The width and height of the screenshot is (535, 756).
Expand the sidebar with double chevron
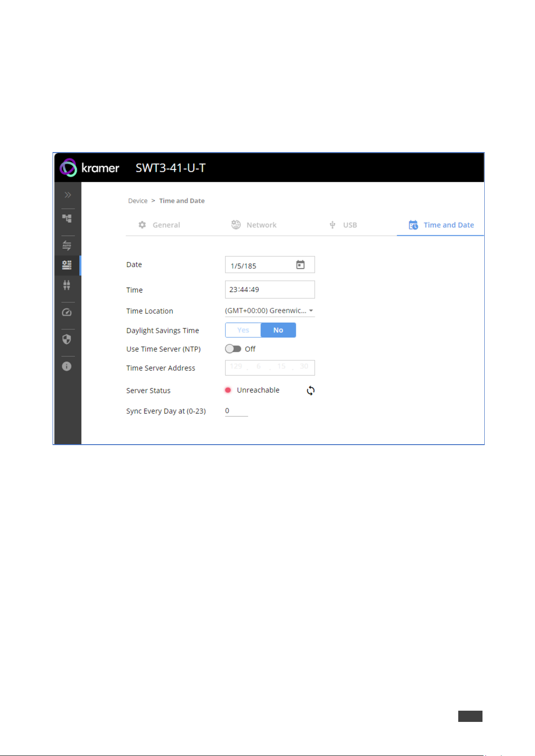[68, 195]
